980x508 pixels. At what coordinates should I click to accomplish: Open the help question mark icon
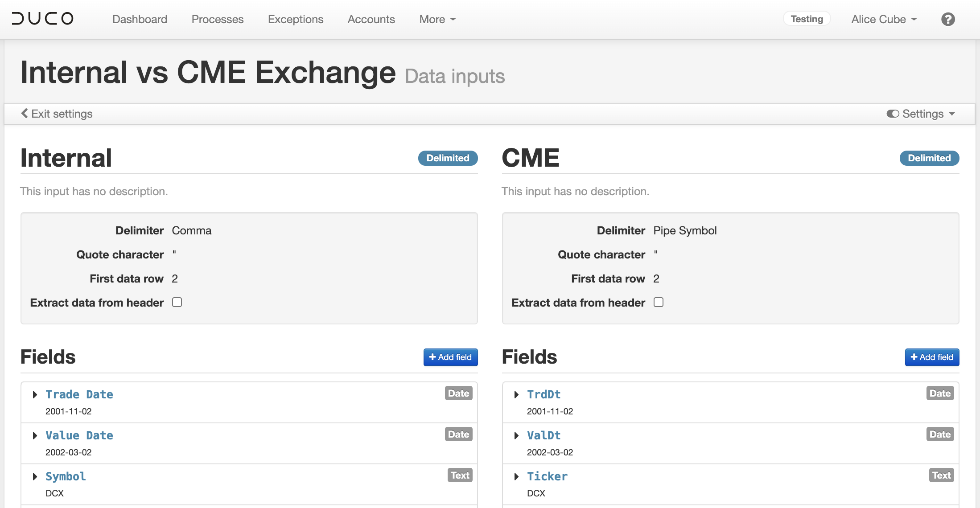pyautogui.click(x=948, y=19)
